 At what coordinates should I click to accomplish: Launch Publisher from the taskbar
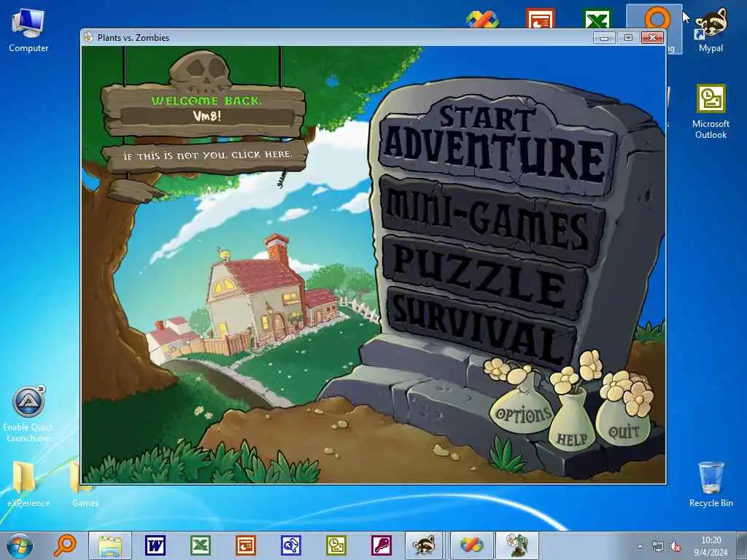click(291, 545)
